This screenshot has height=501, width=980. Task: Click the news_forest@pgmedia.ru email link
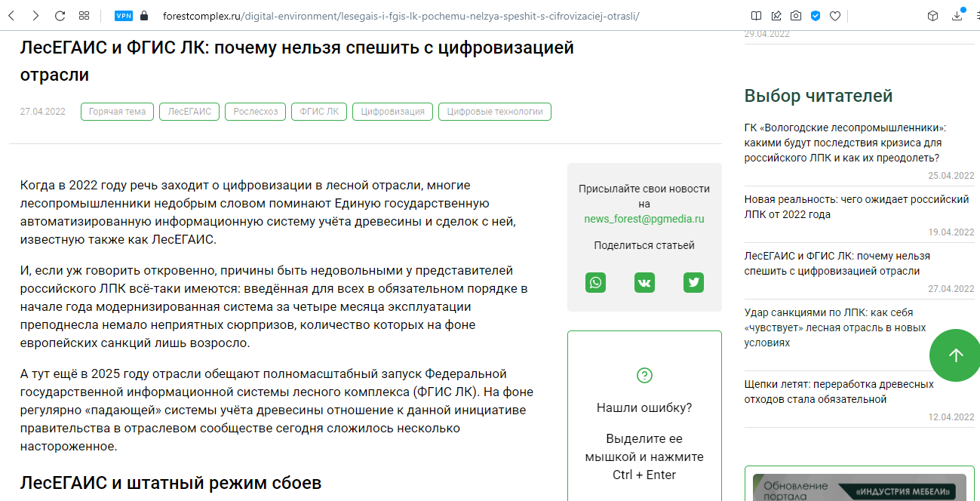click(644, 219)
